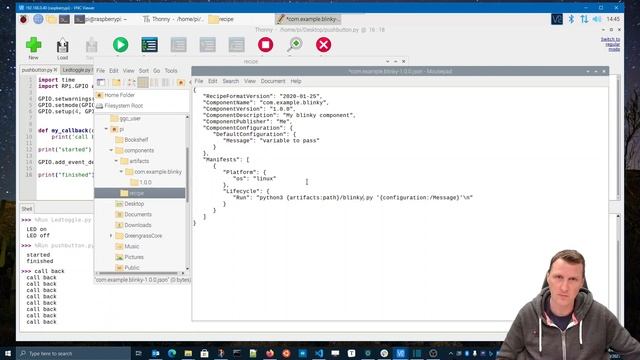Open the Shell tab in Thonny

[27, 209]
